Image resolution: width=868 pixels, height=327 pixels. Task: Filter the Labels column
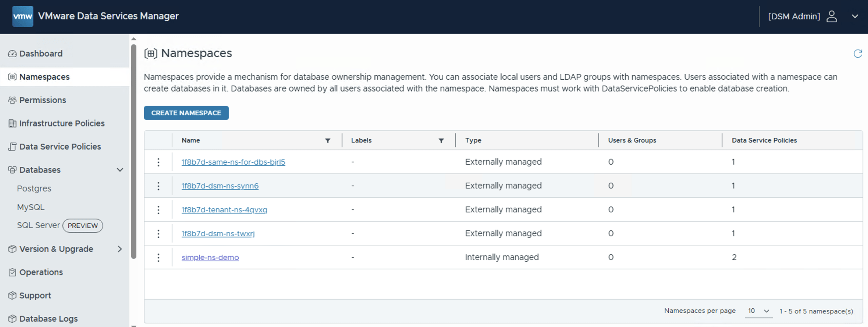(x=441, y=141)
